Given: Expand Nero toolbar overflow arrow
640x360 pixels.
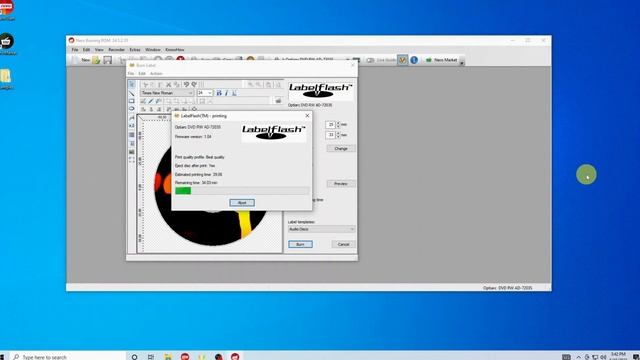Looking at the screenshot, I should [x=462, y=62].
